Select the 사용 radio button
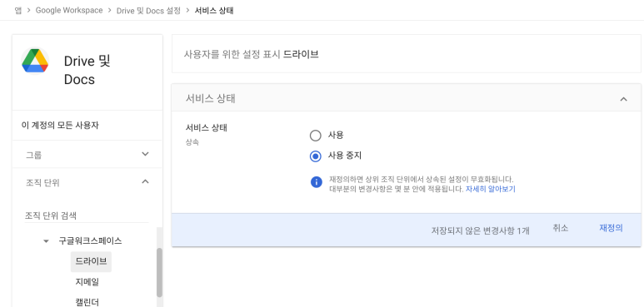644x307 pixels. coord(316,136)
